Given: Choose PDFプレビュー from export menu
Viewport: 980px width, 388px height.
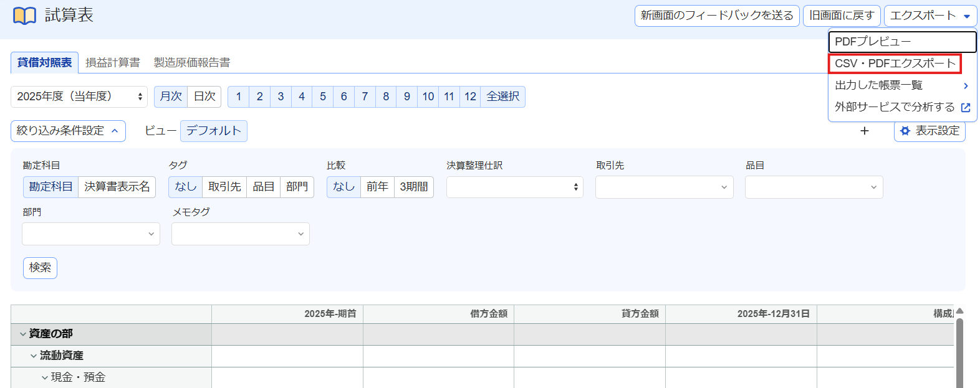Looking at the screenshot, I should [902, 42].
